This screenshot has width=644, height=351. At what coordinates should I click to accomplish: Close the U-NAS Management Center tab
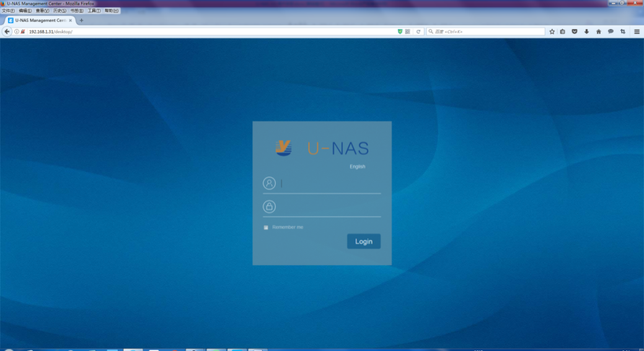tap(70, 20)
